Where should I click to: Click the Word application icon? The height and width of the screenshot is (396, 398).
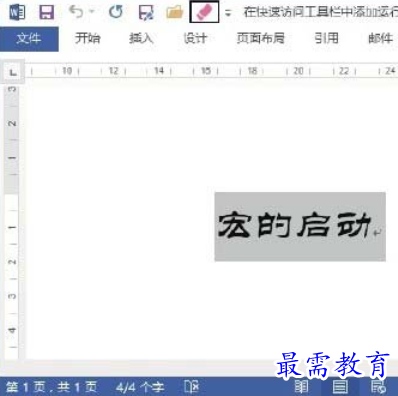17,12
